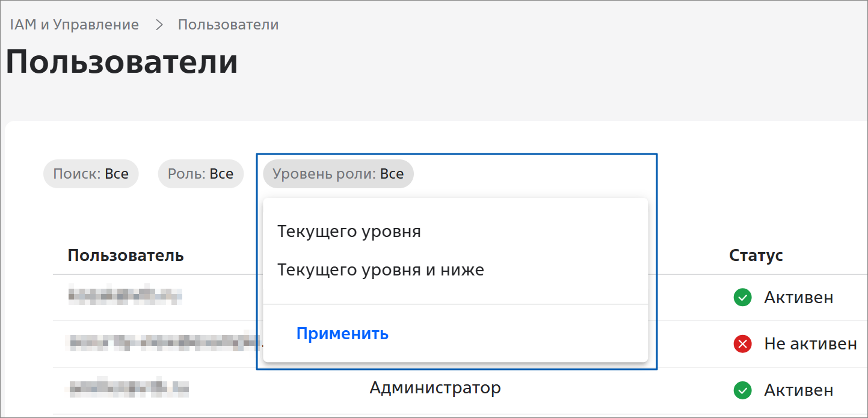Image resolution: width=868 pixels, height=418 pixels.
Task: Sort by Пользователь column header
Action: (x=125, y=255)
